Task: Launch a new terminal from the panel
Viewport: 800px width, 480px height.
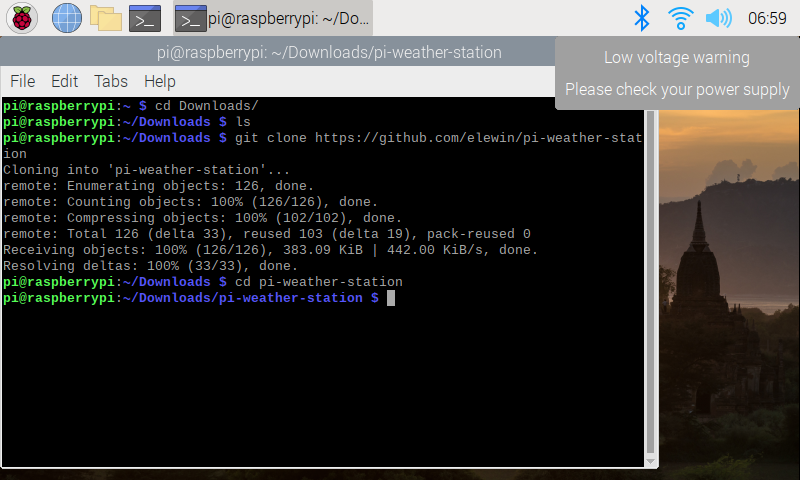Action: pyautogui.click(x=145, y=17)
